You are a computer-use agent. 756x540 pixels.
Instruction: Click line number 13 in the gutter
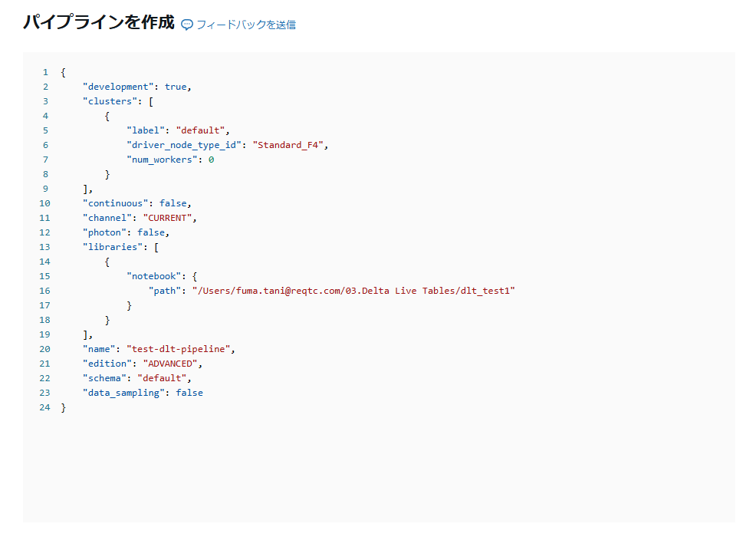(x=44, y=247)
